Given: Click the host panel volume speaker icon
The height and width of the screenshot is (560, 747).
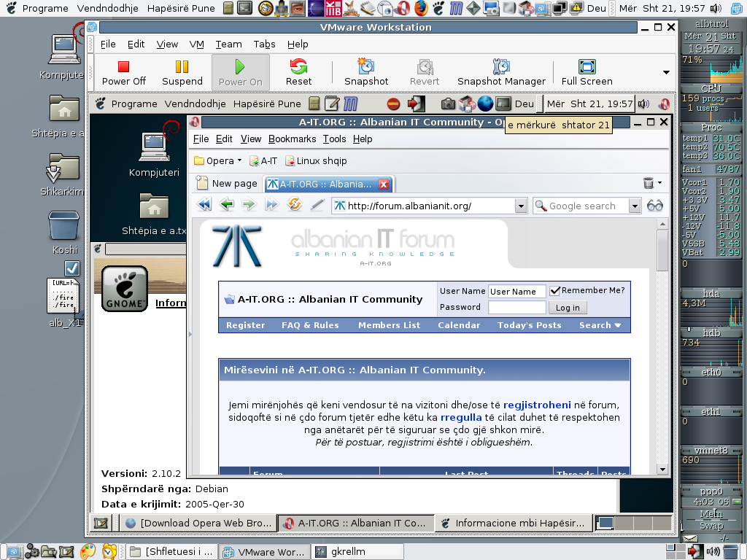Looking at the screenshot, I should (716, 8).
